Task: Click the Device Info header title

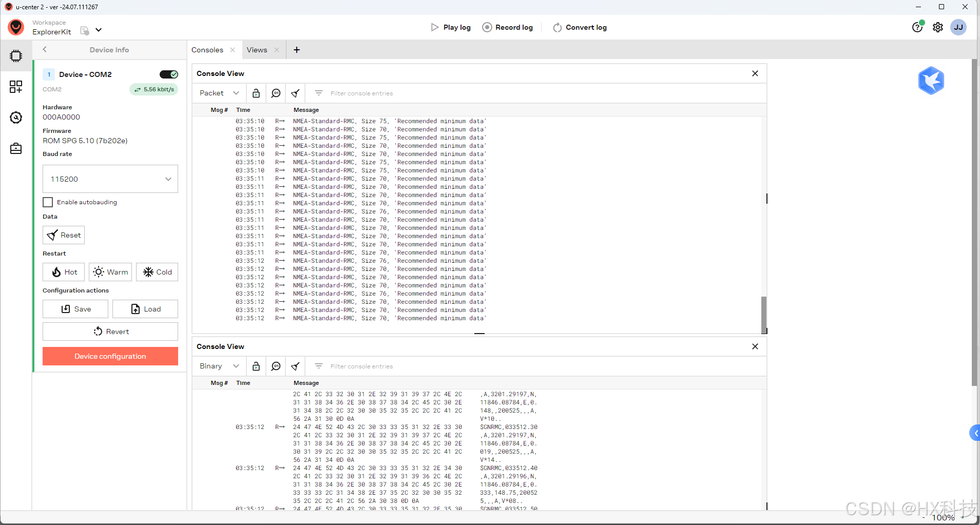Action: click(109, 50)
